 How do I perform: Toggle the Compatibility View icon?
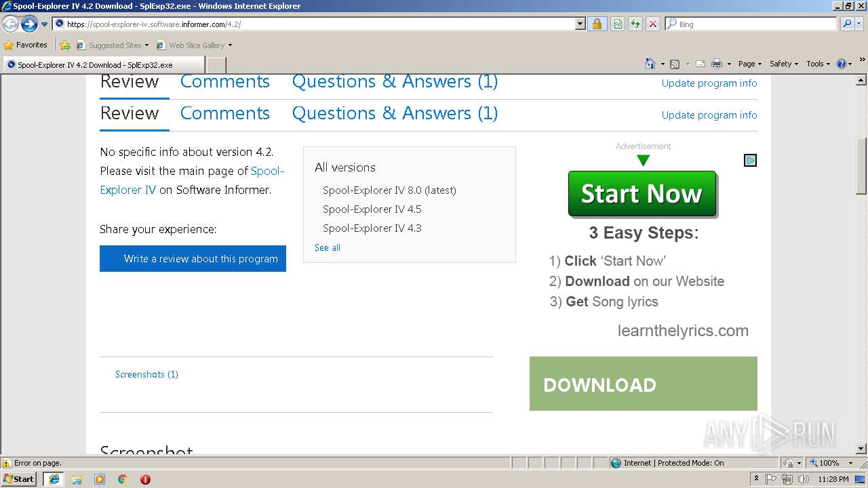(618, 24)
